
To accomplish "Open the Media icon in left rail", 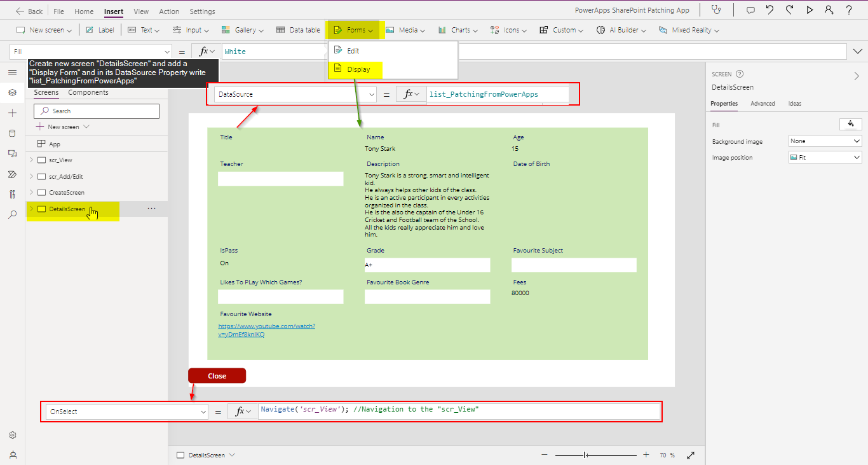I will (12, 154).
